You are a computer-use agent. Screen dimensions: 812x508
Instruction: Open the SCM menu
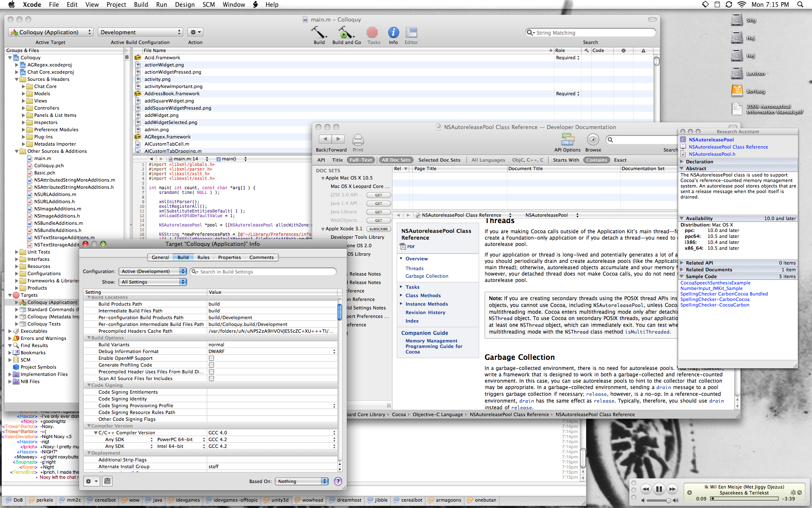[208, 5]
